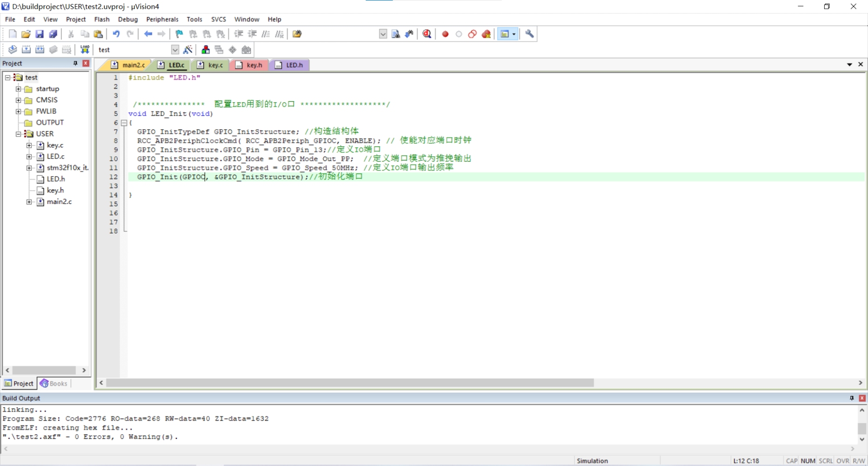
Task: Paste clipboard using the Paste icon
Action: [x=98, y=34]
